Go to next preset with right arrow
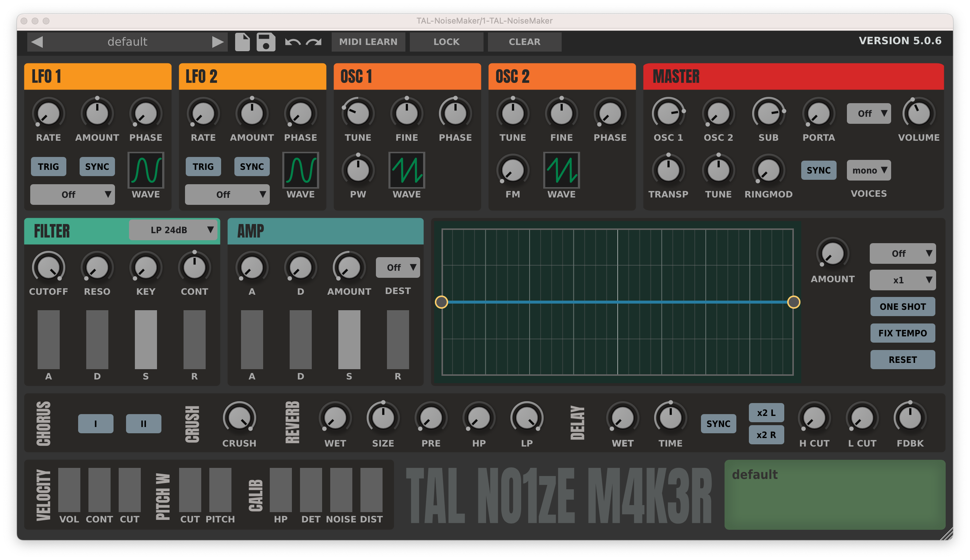 click(217, 42)
